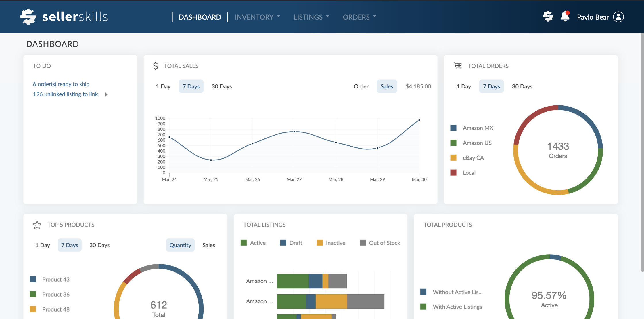Click the Mar, 27 data point on chart
Viewport: 644px width, 319px height.
294,132
